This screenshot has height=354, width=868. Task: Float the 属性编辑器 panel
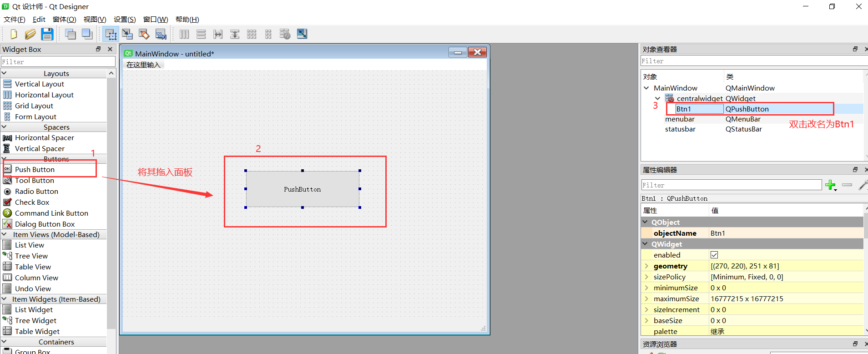tap(855, 170)
